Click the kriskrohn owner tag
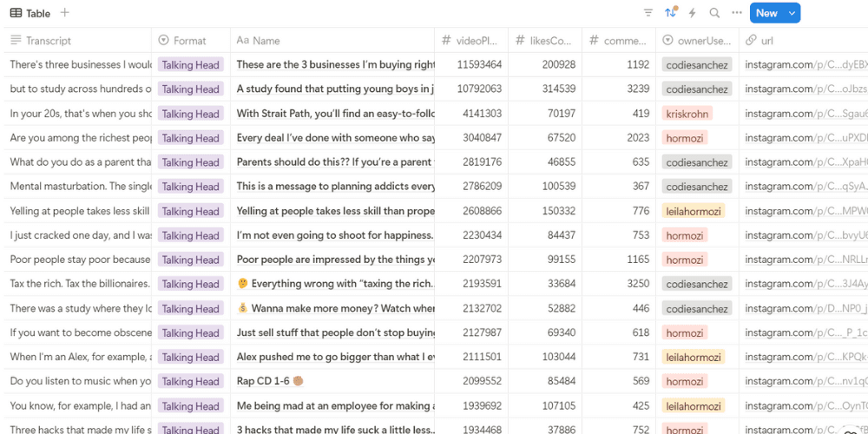 687,114
